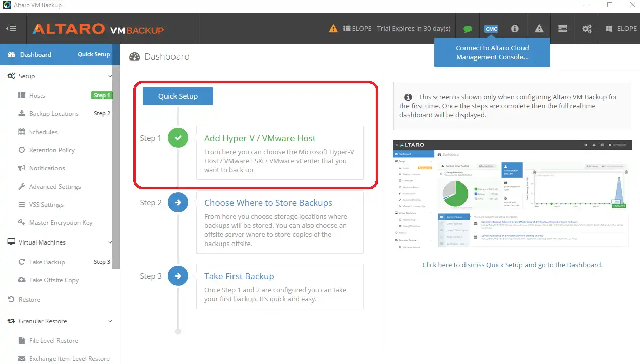Open the green chat bubble icon

tap(468, 29)
